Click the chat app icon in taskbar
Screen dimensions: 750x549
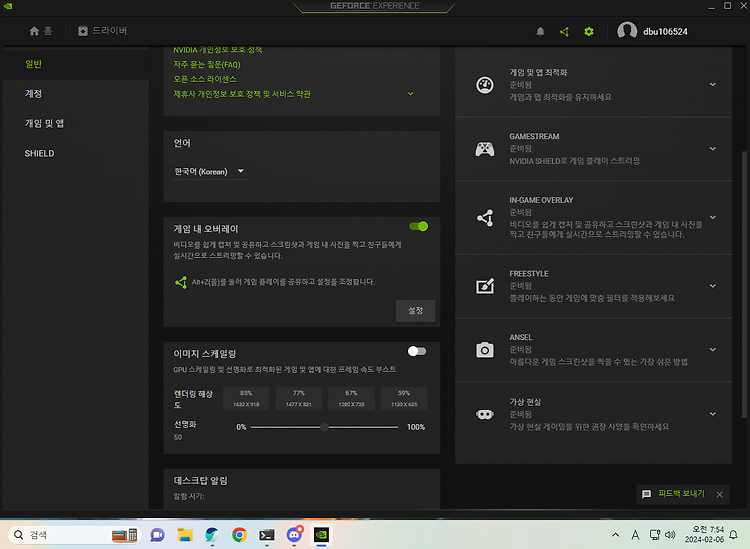click(x=157, y=535)
